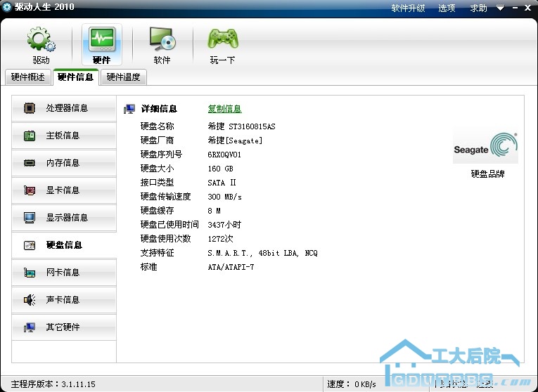
Task: Click the 详细信息 computer icon
Action: [x=129, y=109]
